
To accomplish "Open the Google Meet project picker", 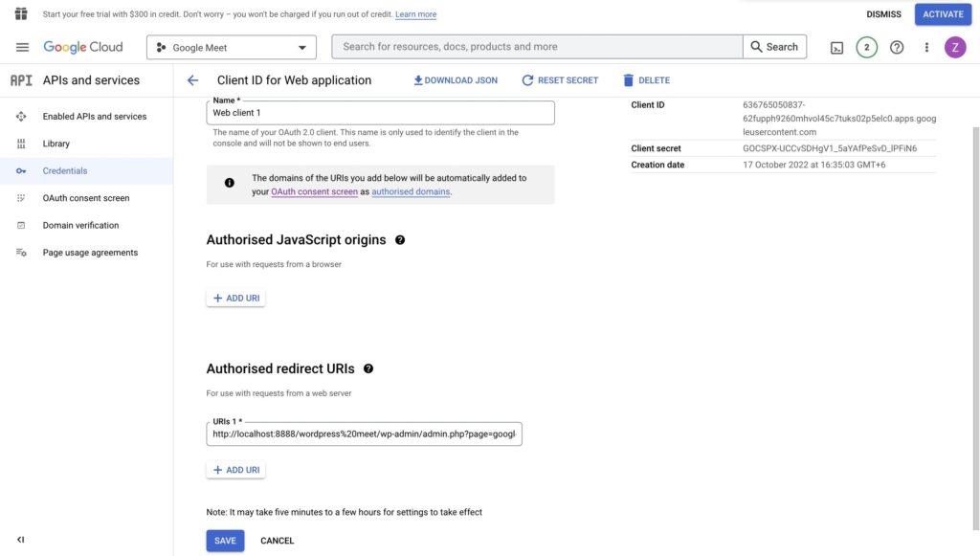I will click(230, 46).
